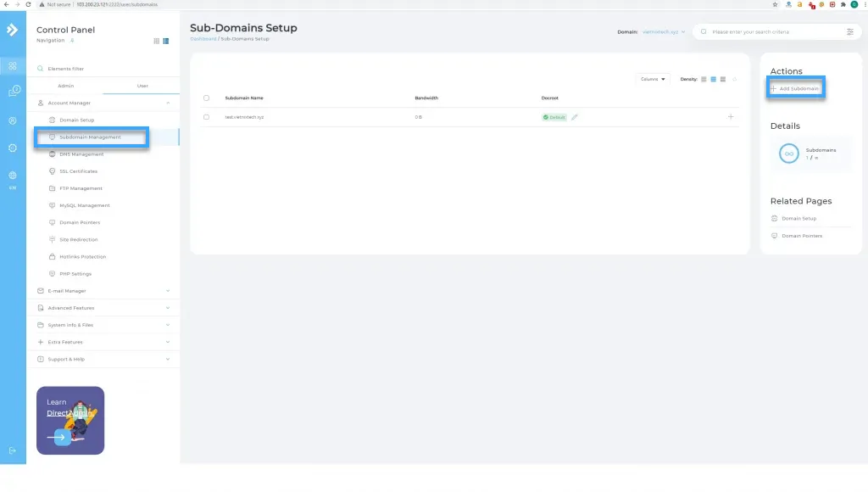Click the plus icon on test.vietnstech.xyz row

(x=731, y=117)
